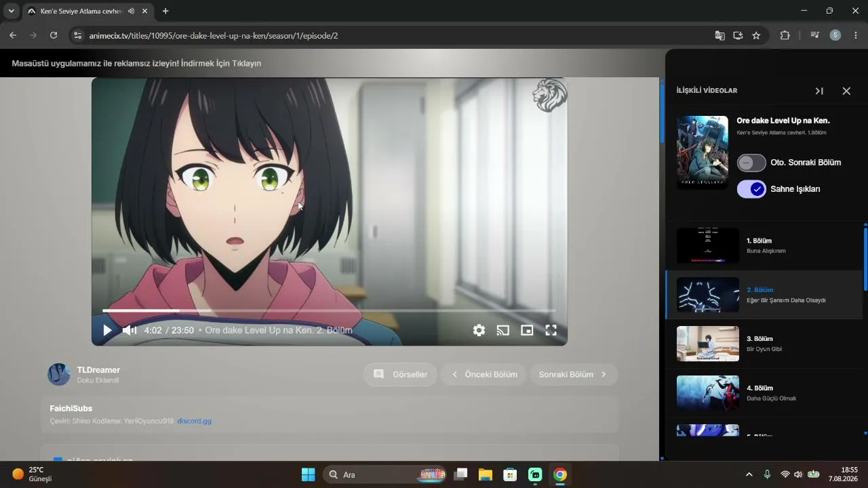Bookmark this page with the star icon
The height and width of the screenshot is (488, 868).
point(756,35)
